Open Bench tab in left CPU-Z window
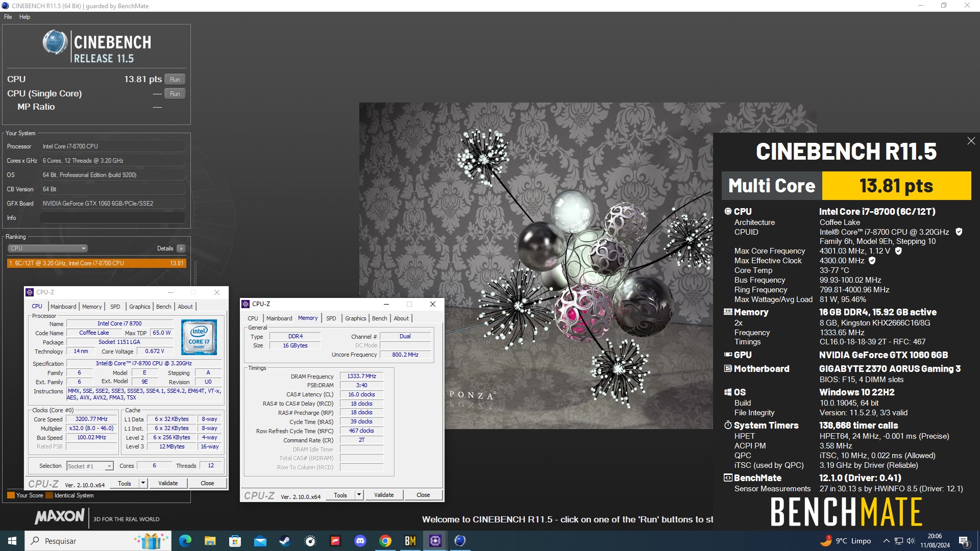 (x=163, y=307)
